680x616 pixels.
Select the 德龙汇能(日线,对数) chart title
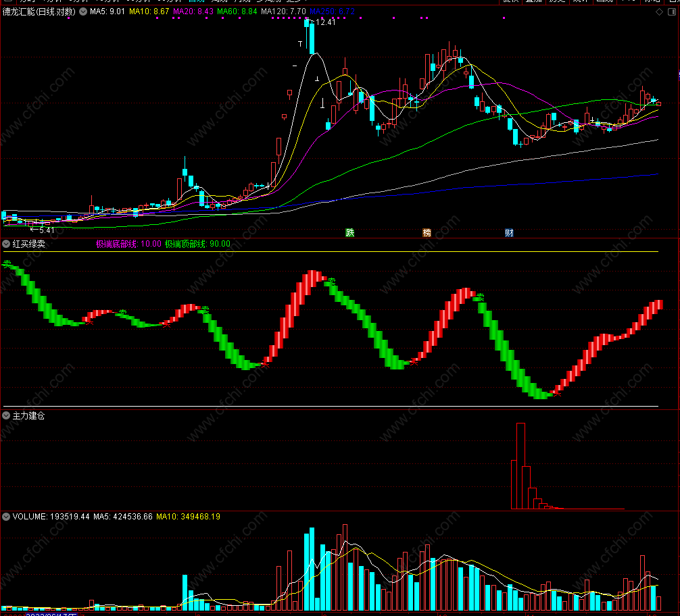tap(39, 11)
